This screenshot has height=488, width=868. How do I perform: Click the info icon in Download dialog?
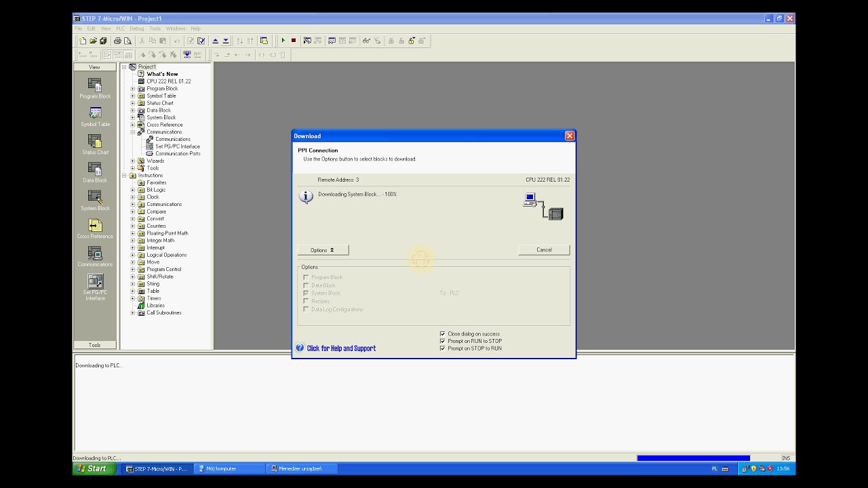click(306, 197)
